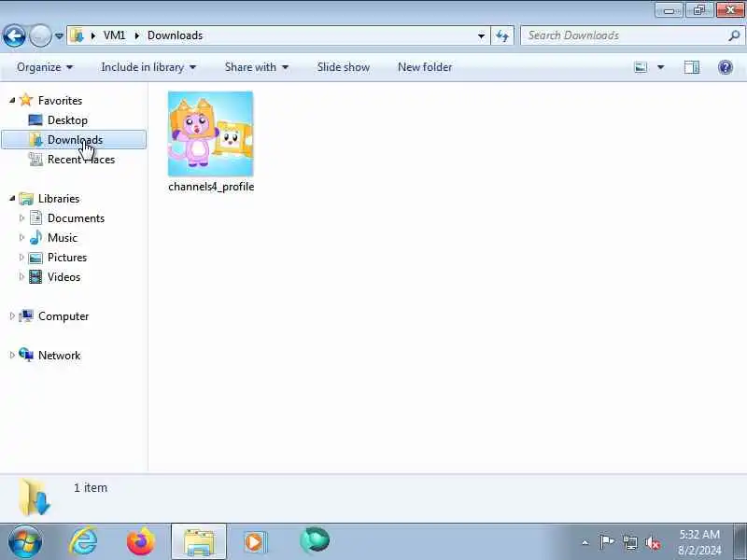
Task: Expand the Computer node
Action: pyautogui.click(x=12, y=315)
